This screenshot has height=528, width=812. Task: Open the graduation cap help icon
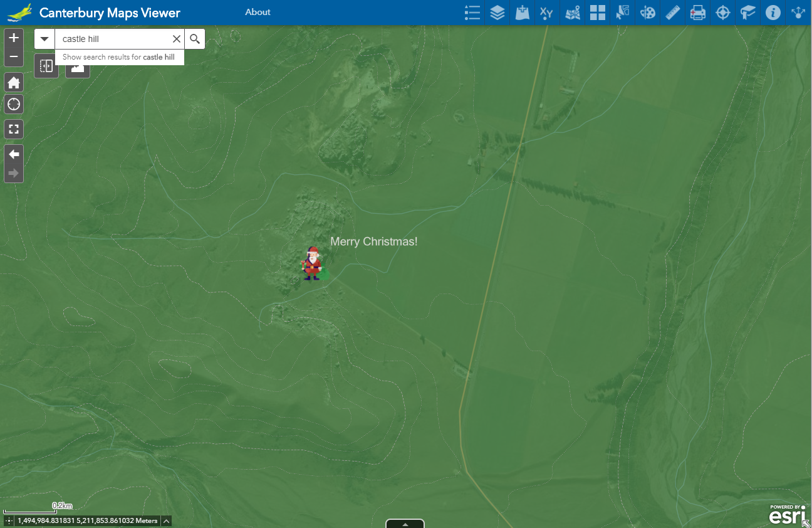coord(748,13)
